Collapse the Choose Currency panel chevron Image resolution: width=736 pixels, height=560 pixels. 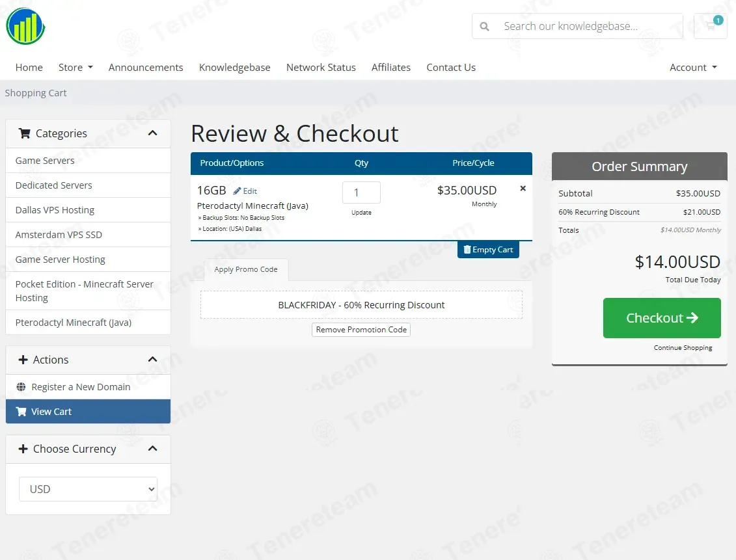point(152,448)
